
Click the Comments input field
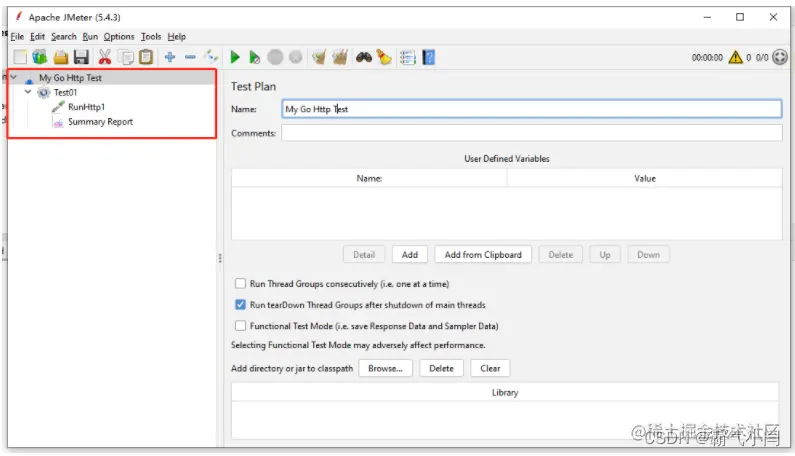pyautogui.click(x=532, y=133)
